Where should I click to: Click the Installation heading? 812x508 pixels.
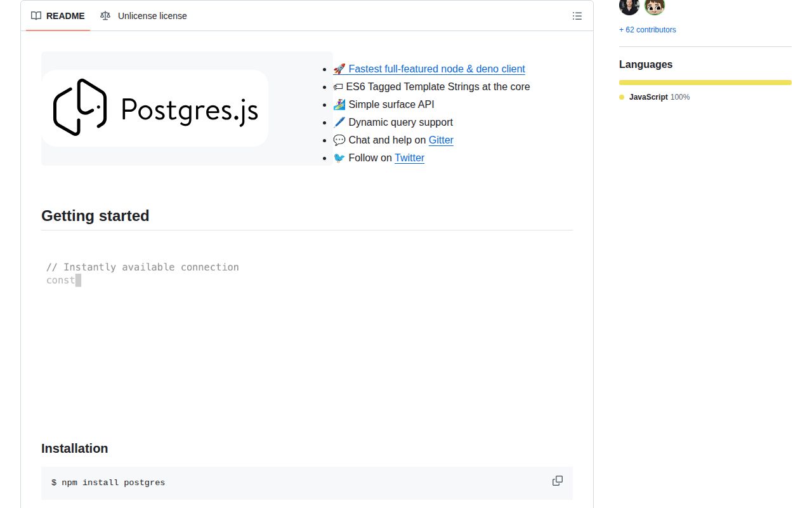[x=75, y=448]
